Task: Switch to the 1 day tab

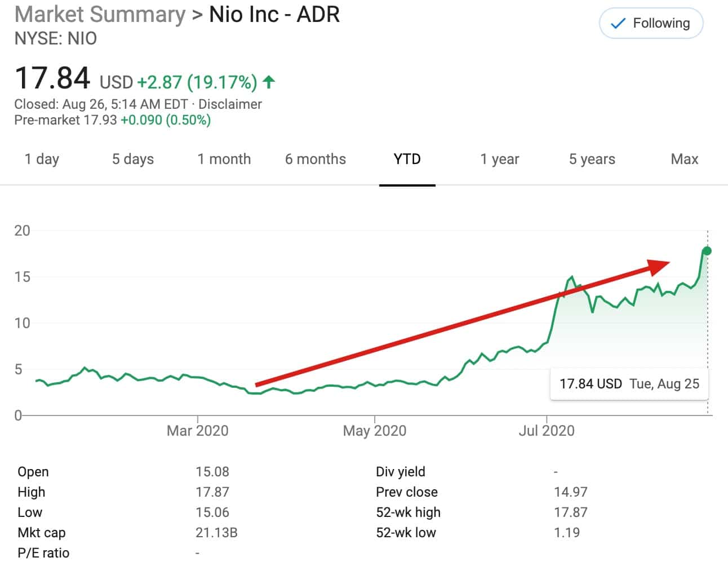Action: point(42,160)
